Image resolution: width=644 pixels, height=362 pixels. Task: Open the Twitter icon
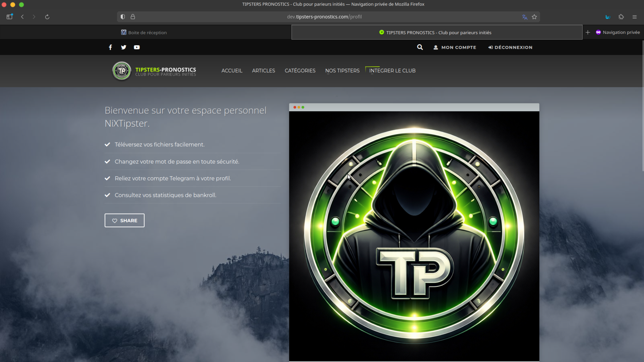124,47
